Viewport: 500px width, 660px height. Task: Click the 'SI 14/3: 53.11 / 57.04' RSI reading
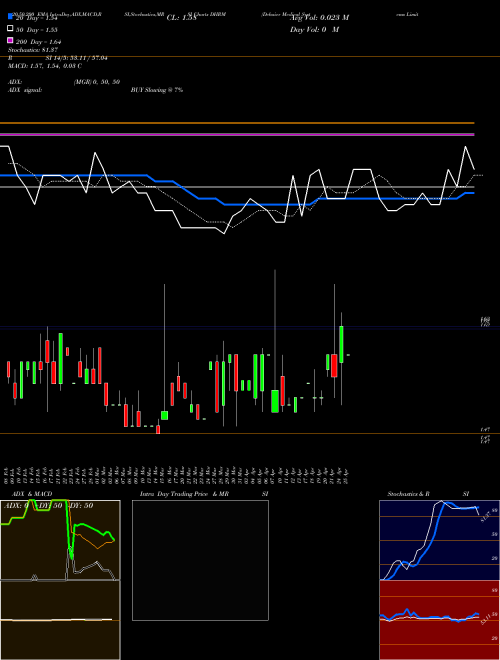[77, 58]
